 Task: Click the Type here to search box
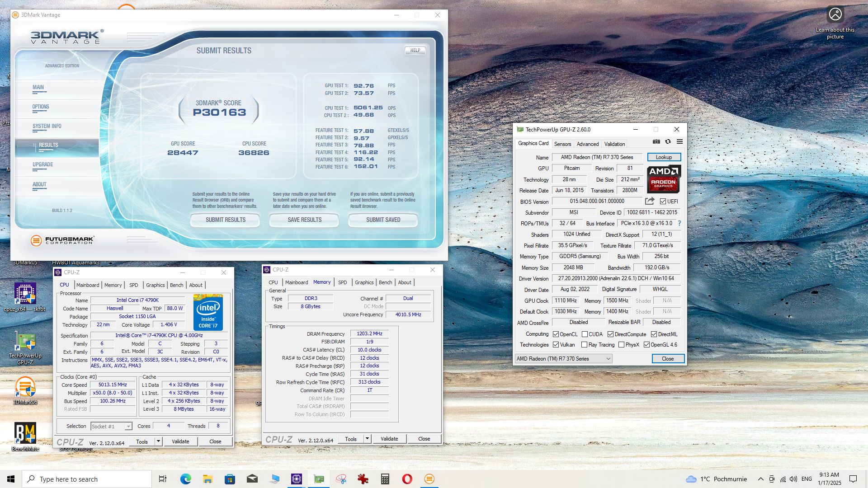[87, 479]
